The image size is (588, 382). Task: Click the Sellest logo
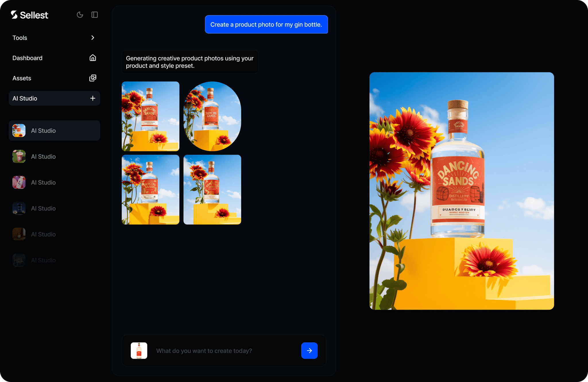tap(30, 15)
